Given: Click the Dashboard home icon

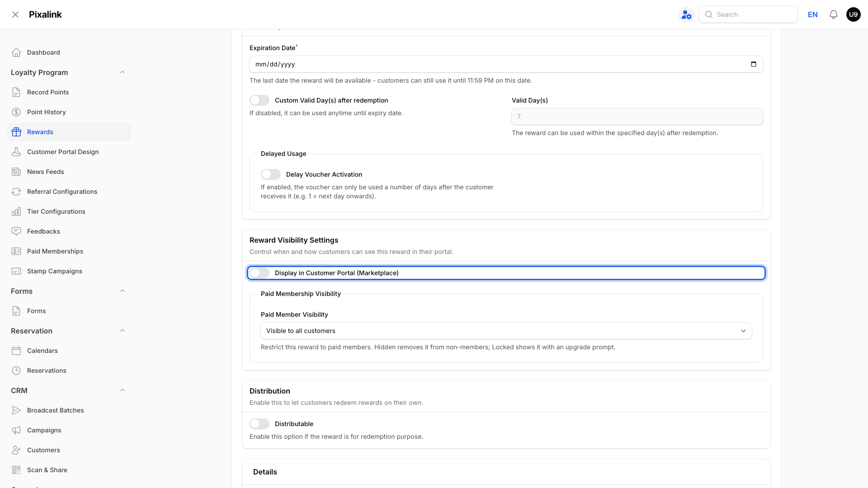Looking at the screenshot, I should [16, 52].
